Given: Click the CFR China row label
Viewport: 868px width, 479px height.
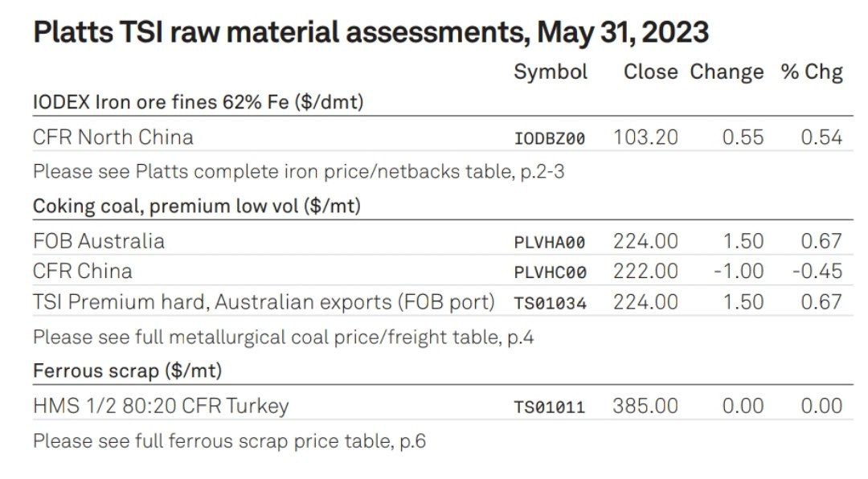Looking at the screenshot, I should [x=83, y=272].
